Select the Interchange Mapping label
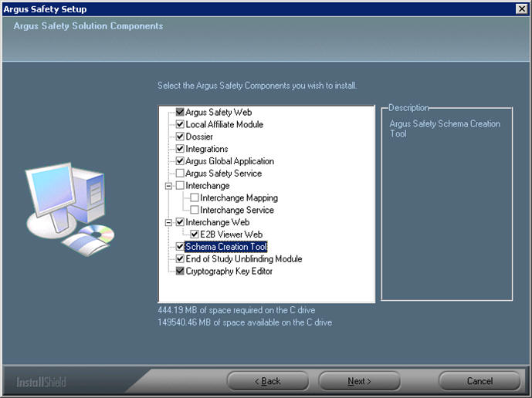Image resolution: width=532 pixels, height=398 pixels. [x=239, y=198]
